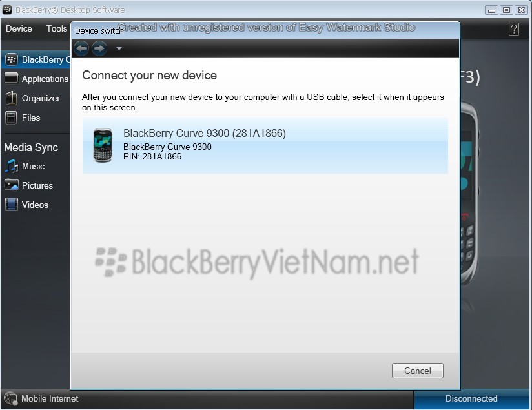The height and width of the screenshot is (410, 532).
Task: Click the BlackBerry app icon in title bar
Action: [x=7, y=10]
